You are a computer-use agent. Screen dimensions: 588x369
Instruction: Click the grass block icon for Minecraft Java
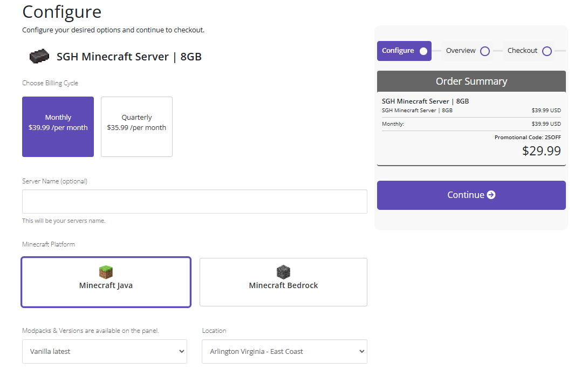[106, 272]
